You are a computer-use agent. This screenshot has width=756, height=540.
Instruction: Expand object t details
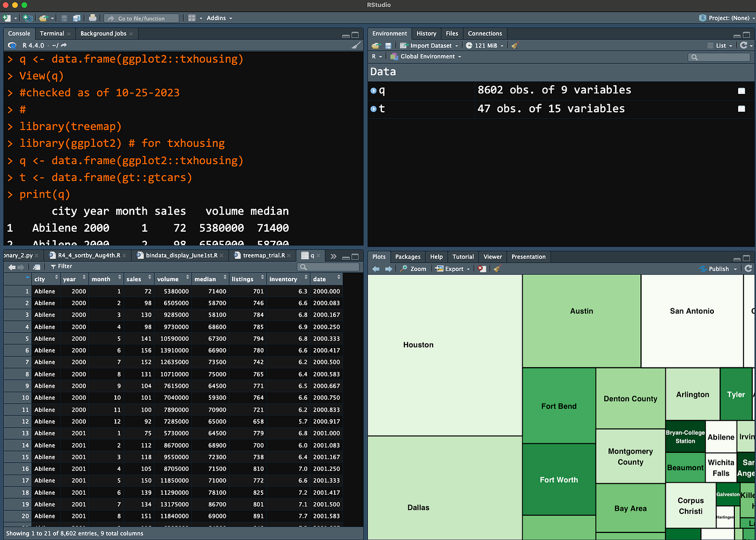(374, 109)
